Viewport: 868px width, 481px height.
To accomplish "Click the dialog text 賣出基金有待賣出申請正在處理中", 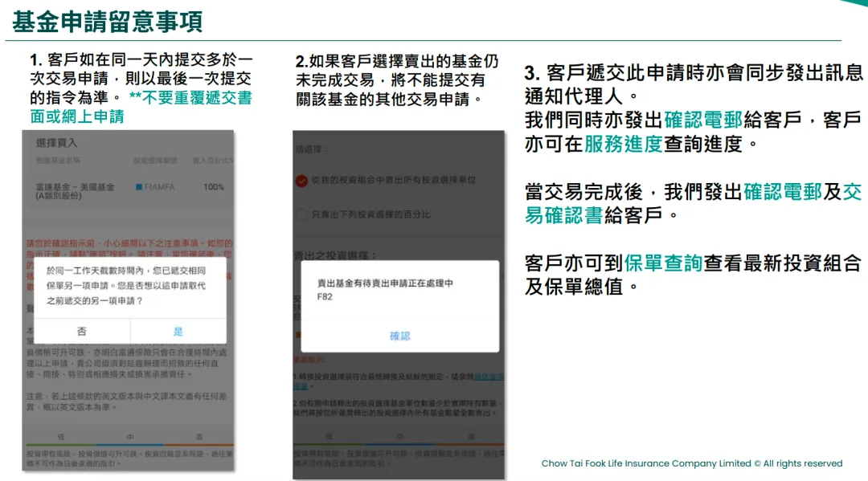I will [385, 283].
